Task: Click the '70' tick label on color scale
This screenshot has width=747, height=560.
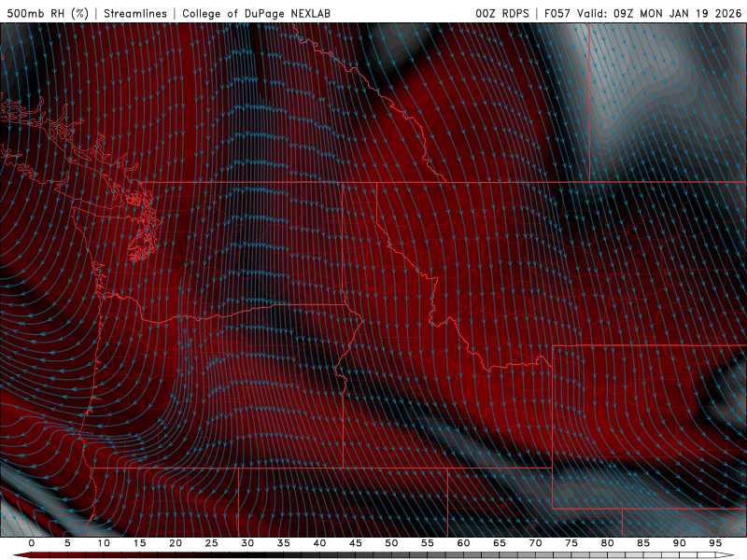Action: coord(535,543)
